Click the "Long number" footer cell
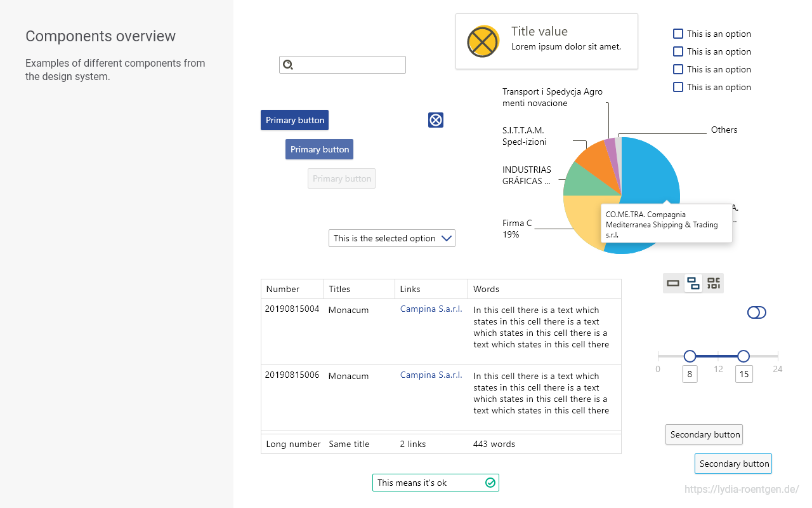The height and width of the screenshot is (508, 812). 294,444
